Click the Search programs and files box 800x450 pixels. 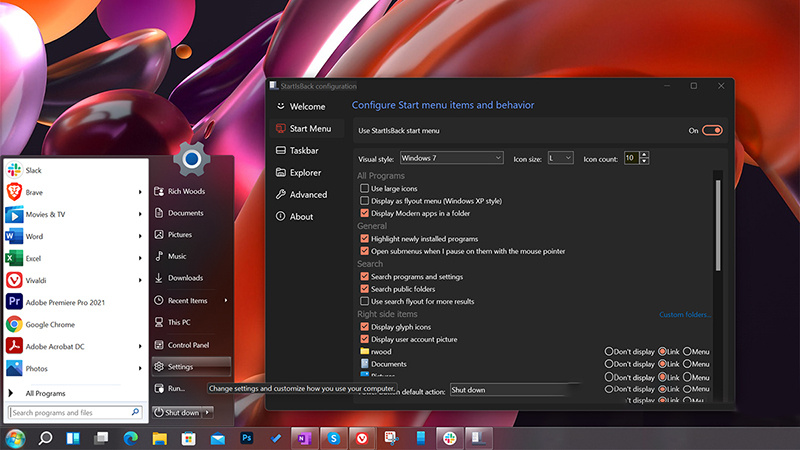pos(76,412)
